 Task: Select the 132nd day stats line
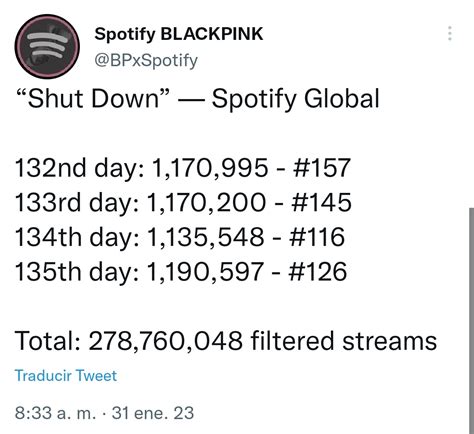(x=183, y=167)
